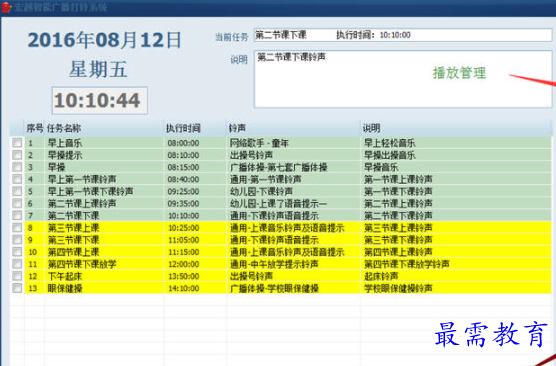Check the box for 早上第一节课下课铃声 row

click(17, 191)
